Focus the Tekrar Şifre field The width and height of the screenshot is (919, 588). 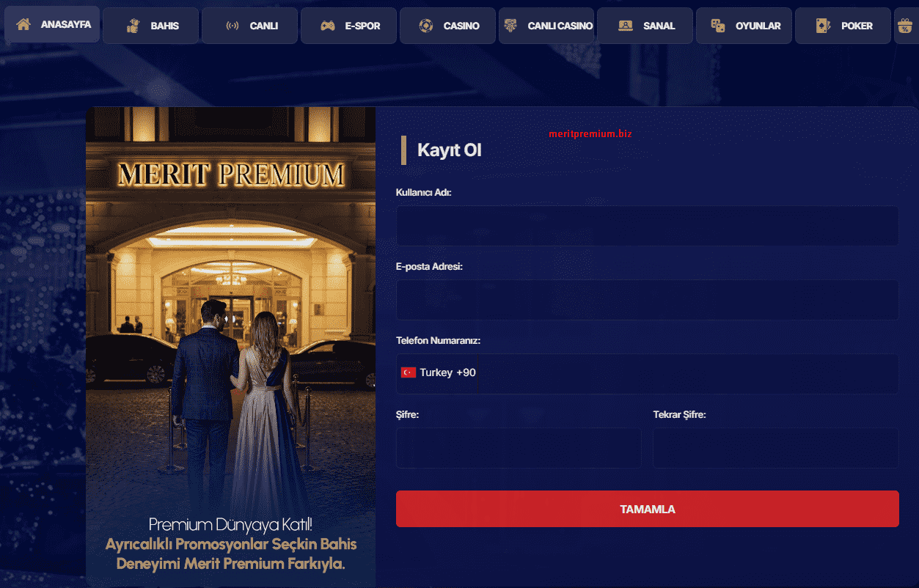coord(776,448)
